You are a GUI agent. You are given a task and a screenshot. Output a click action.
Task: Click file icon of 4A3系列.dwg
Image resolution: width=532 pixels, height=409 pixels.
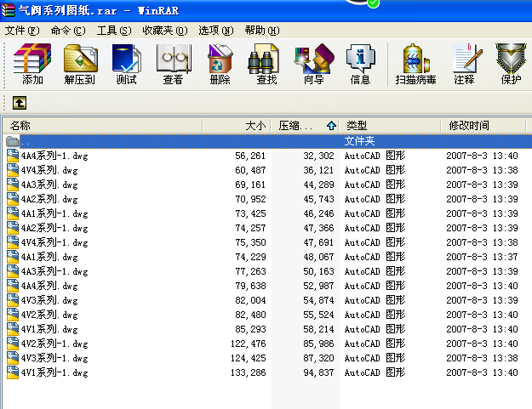pyautogui.click(x=13, y=185)
